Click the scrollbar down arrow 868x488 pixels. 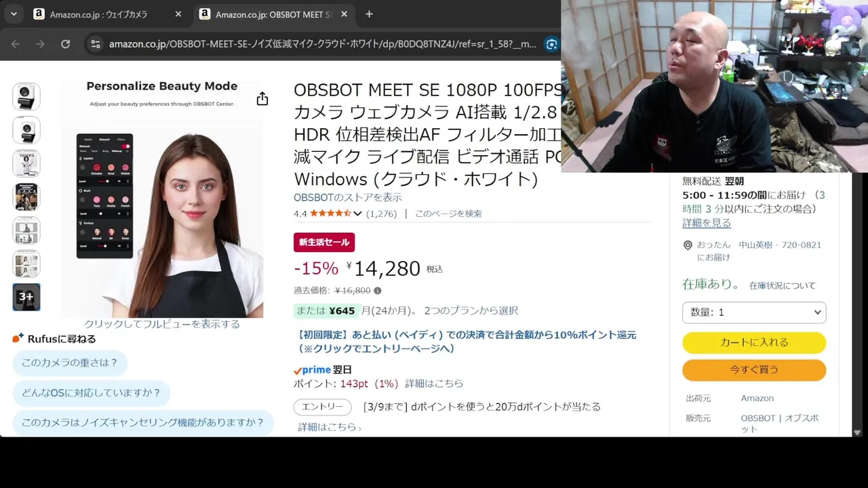point(857,432)
